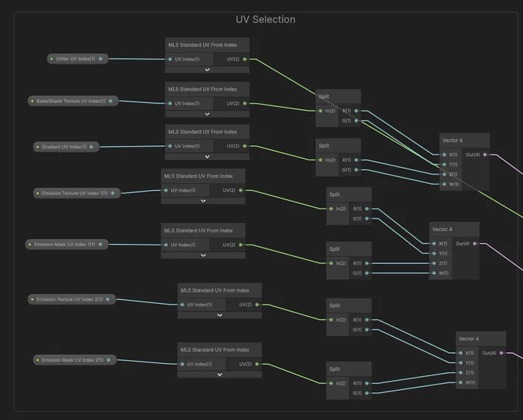Click output port of Glitter UV Index property
This screenshot has width=523, height=420.
(x=101, y=58)
